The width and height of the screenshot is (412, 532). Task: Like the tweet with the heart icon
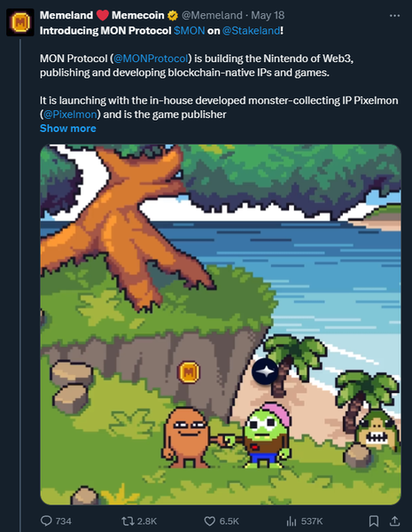tap(210, 520)
